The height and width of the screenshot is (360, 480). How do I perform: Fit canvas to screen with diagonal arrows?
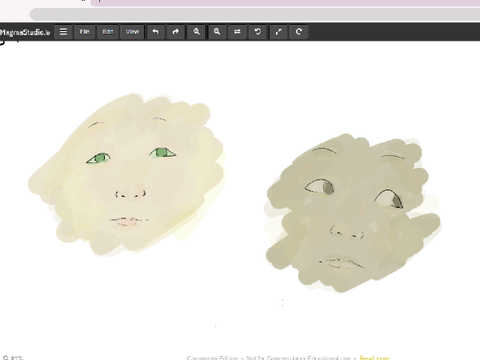coord(278,32)
